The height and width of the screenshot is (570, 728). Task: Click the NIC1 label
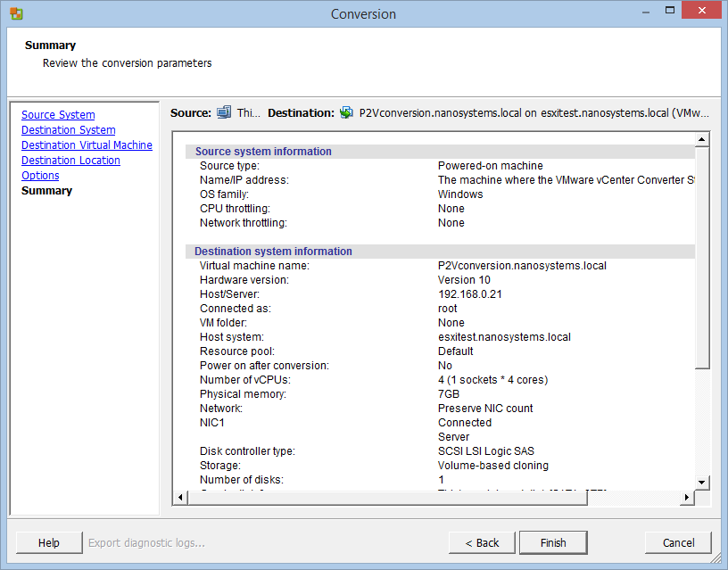coord(212,423)
